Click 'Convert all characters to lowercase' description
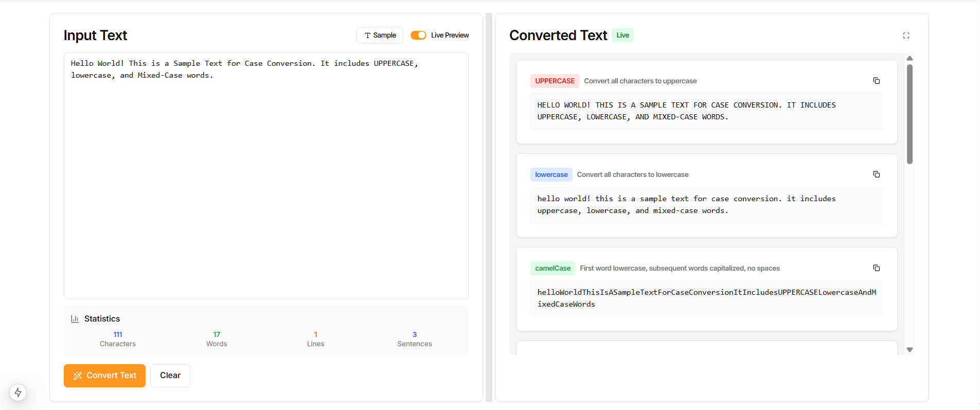The height and width of the screenshot is (410, 980). tap(633, 174)
